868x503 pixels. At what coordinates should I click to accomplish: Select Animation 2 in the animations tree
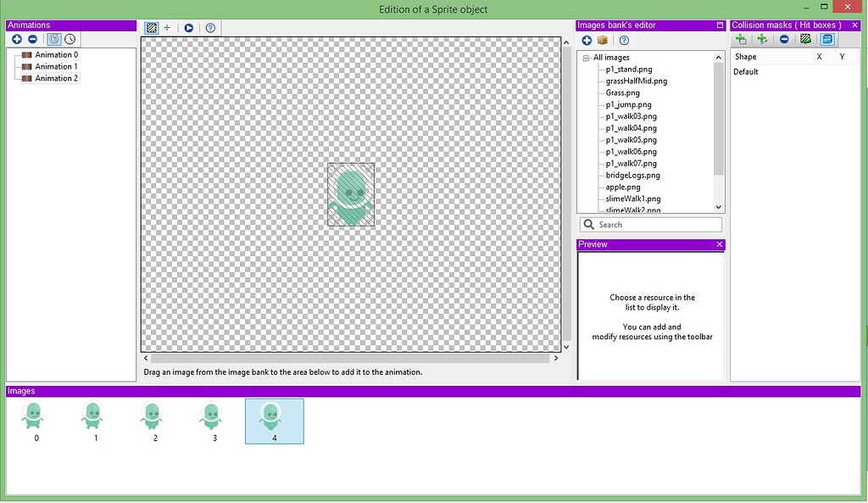(56, 78)
